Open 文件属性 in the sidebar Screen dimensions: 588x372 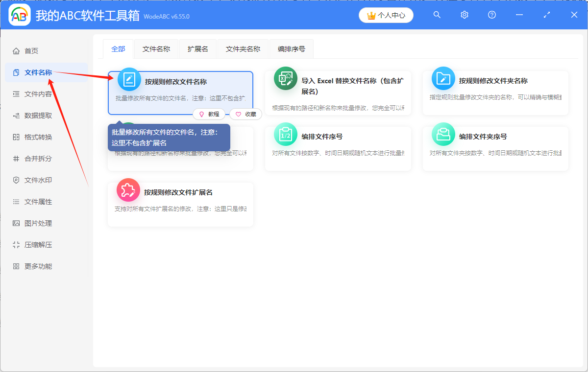coord(30,201)
